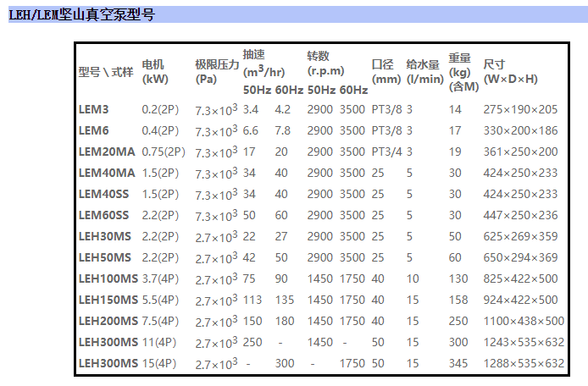This screenshot has height=386, width=588.
Task: Click the LEM60SS model name
Action: [104, 215]
